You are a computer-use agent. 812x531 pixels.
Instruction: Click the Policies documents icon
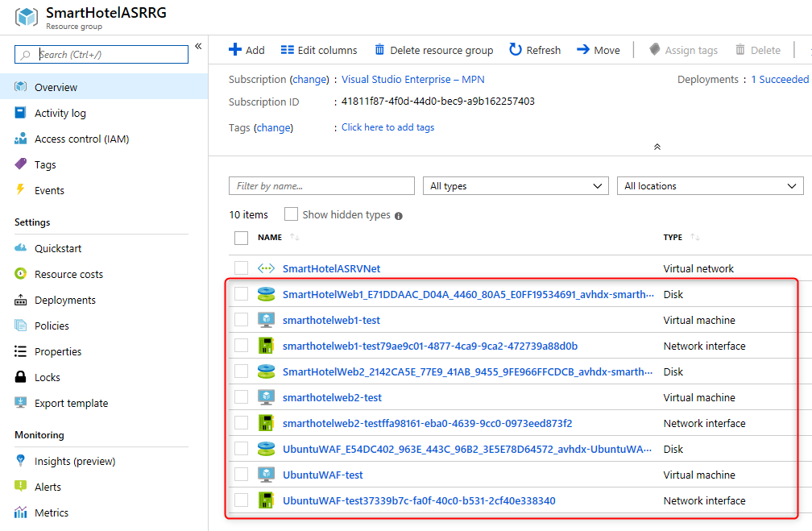pos(21,326)
